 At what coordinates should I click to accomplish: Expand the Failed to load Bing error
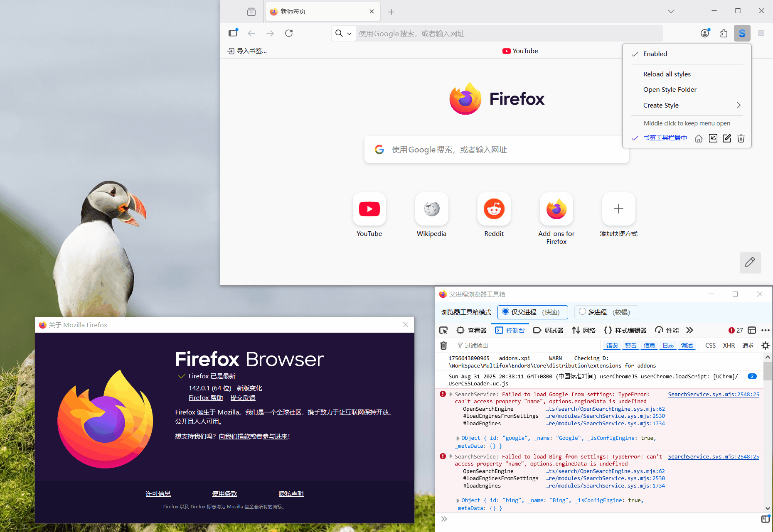tap(451, 456)
